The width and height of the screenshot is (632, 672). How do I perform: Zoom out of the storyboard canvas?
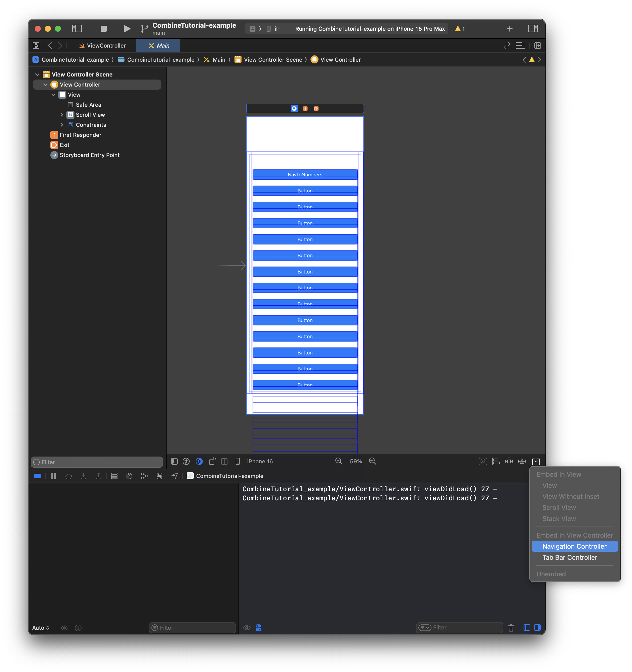(x=339, y=461)
